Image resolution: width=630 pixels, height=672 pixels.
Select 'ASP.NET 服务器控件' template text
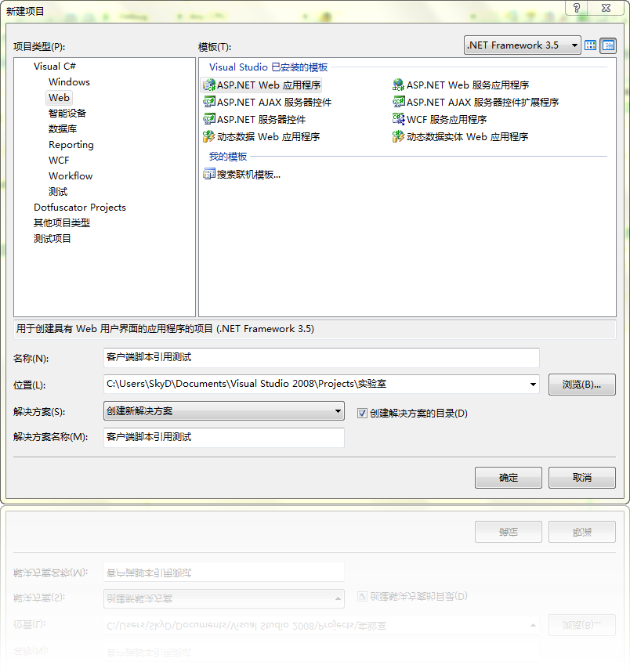[262, 119]
